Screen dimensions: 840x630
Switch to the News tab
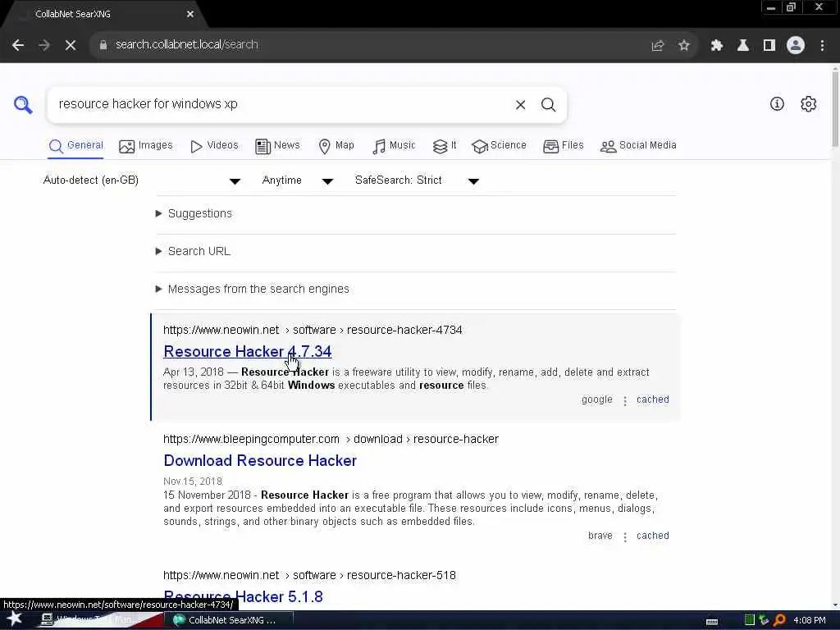[x=277, y=146]
